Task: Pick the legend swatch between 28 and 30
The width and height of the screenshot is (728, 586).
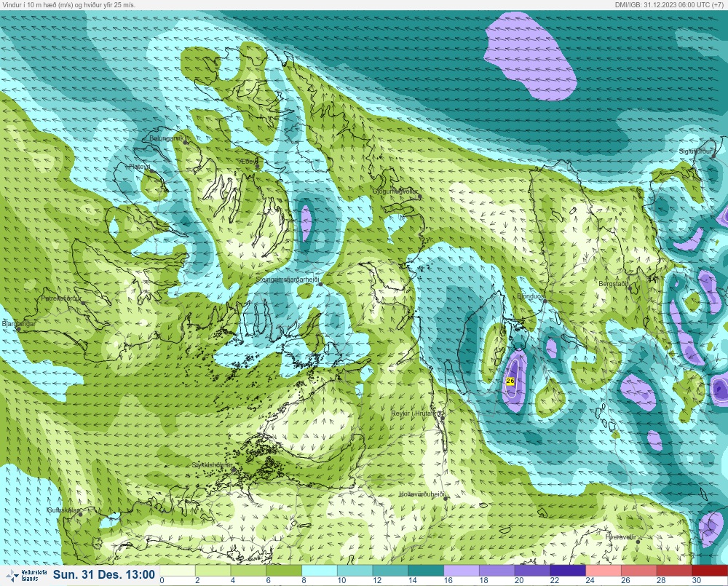Action: pyautogui.click(x=674, y=570)
